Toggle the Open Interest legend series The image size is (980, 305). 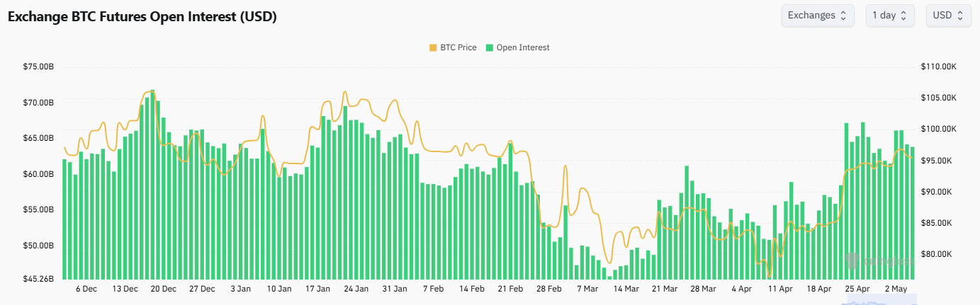pos(523,47)
